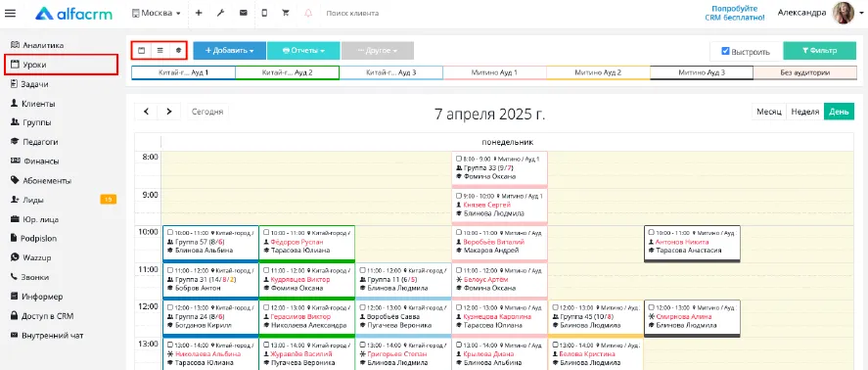Click Александра's profile avatar

click(845, 13)
